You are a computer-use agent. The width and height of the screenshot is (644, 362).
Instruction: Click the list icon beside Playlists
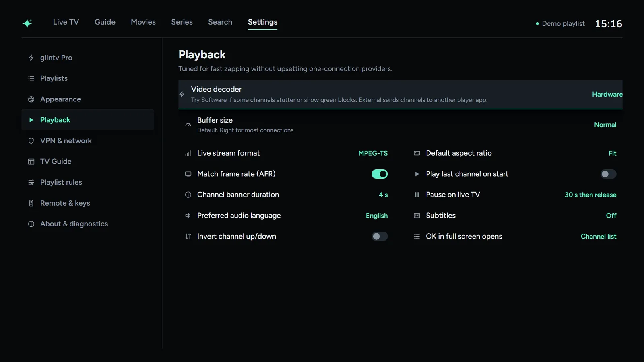31,78
